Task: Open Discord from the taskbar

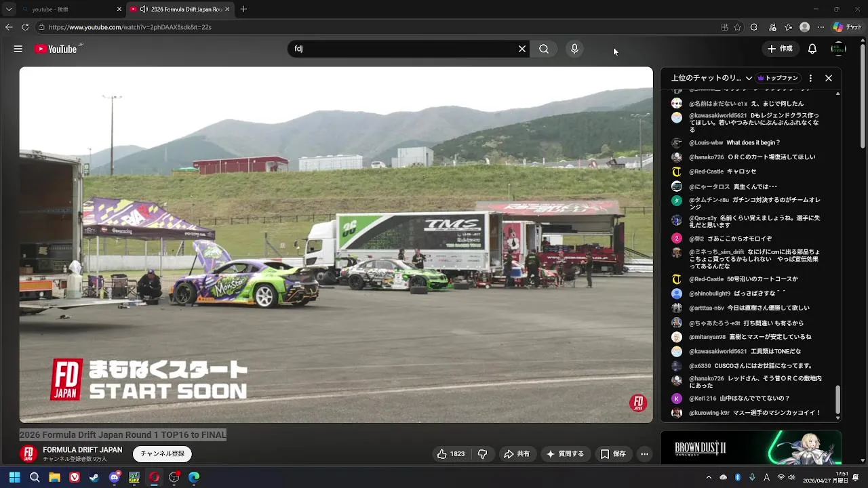Action: [115, 477]
